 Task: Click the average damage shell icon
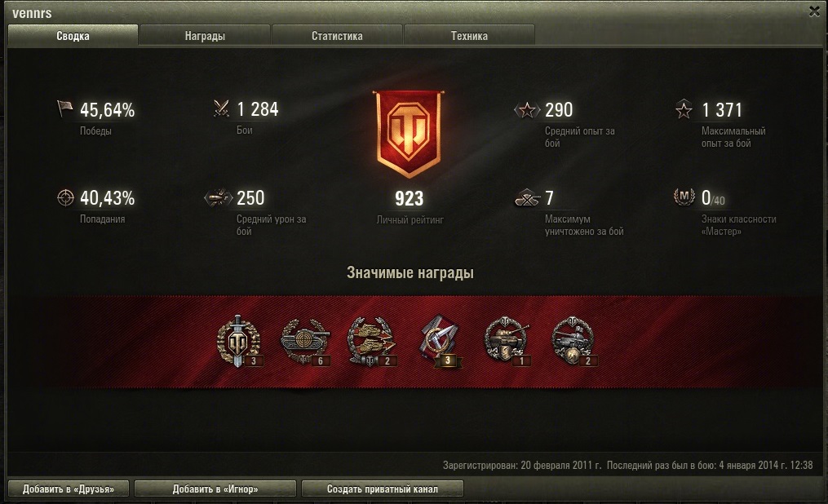click(218, 198)
